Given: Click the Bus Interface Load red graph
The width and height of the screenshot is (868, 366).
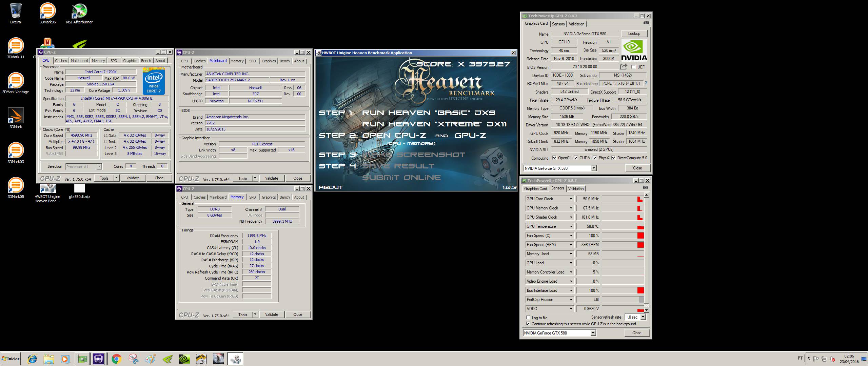Looking at the screenshot, I should pos(640,290).
